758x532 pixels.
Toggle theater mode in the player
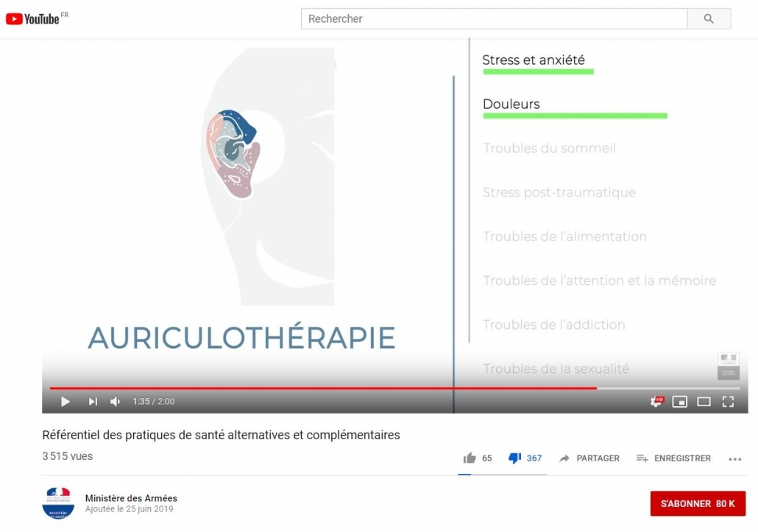click(704, 402)
